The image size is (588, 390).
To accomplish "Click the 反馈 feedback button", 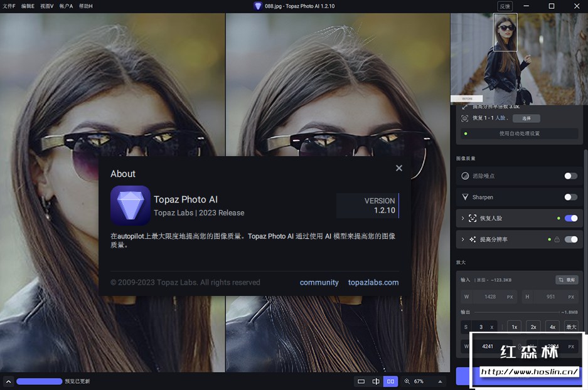I will pyautogui.click(x=505, y=6).
